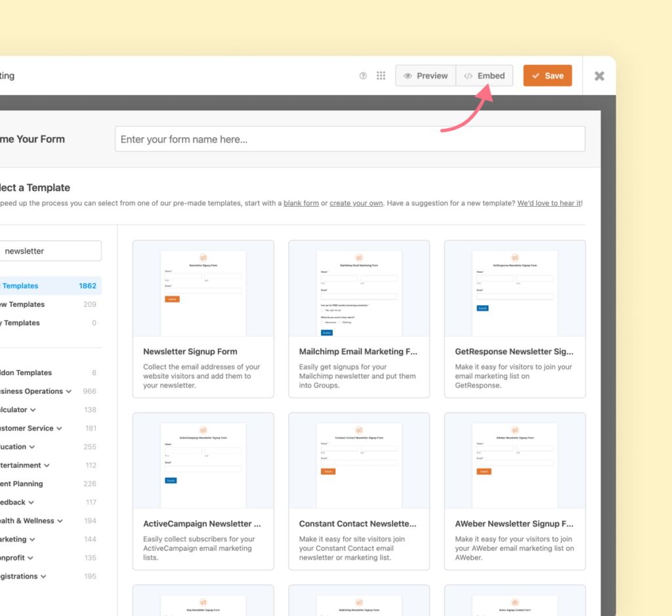
Task: Expand the Marketing category chevron
Action: [x=32, y=539]
